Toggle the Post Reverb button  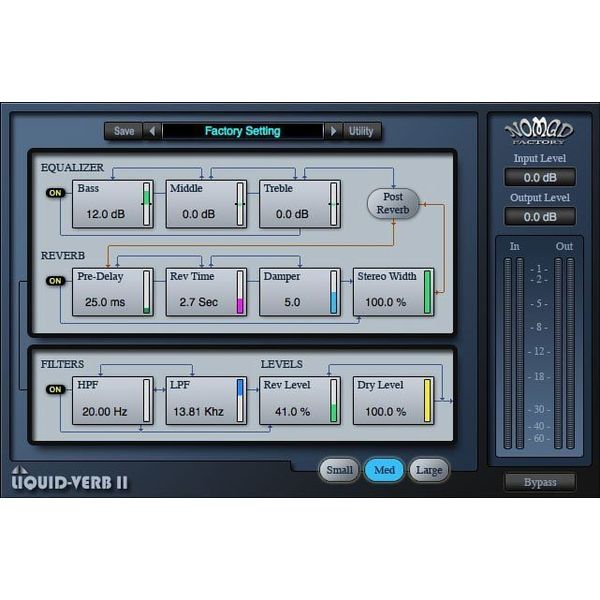pyautogui.click(x=392, y=204)
